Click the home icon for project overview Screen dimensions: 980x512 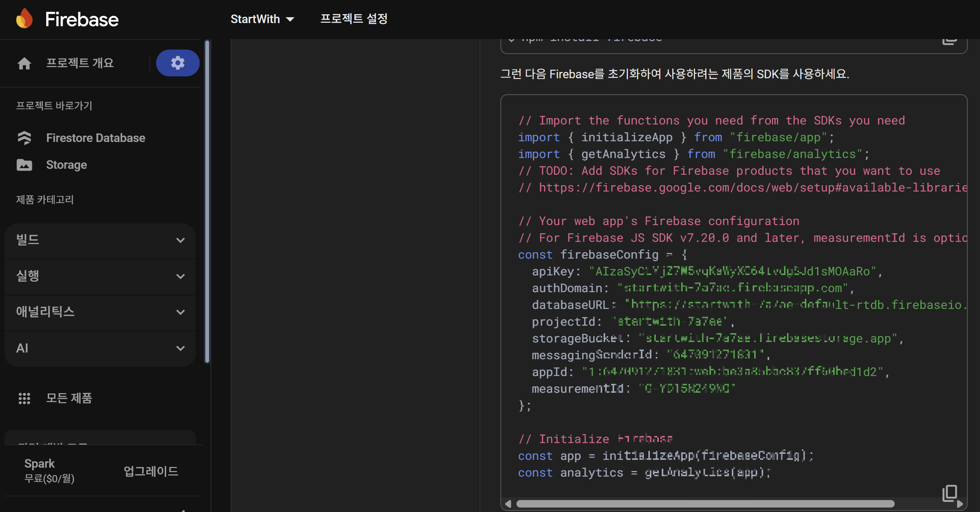coord(24,63)
